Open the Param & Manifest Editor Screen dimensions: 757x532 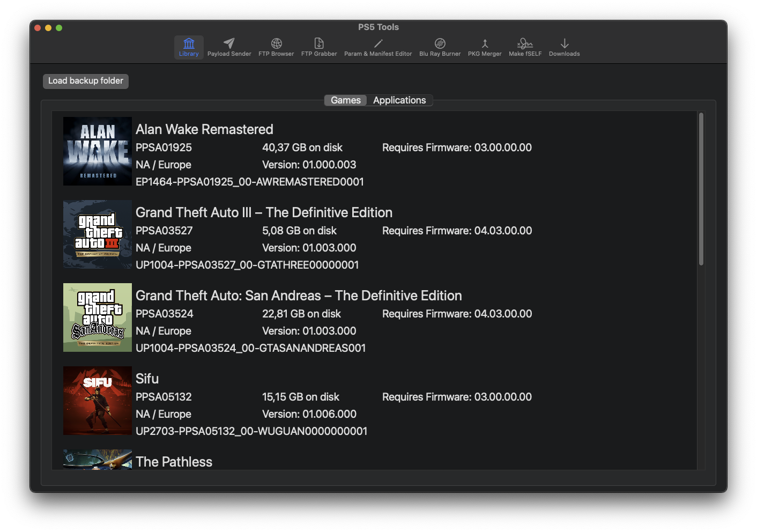(378, 47)
